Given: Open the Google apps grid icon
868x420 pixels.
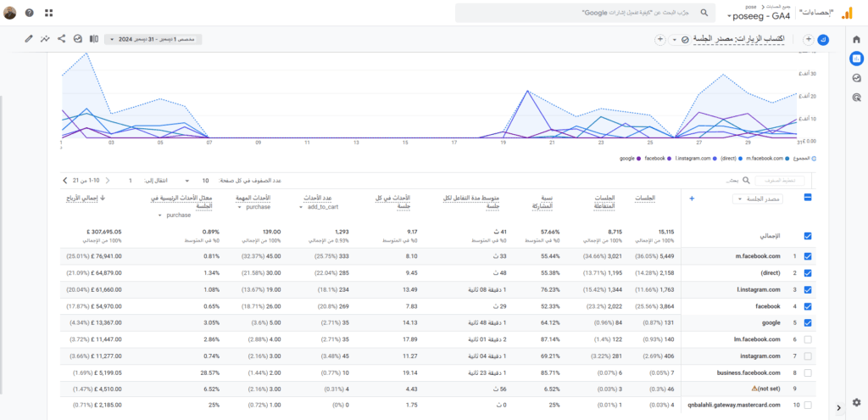Looking at the screenshot, I should (48, 13).
